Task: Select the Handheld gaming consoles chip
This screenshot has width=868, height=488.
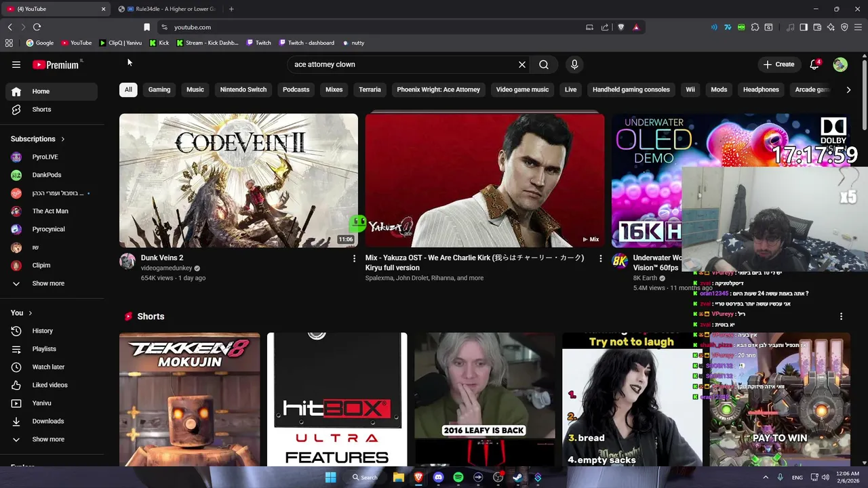Action: tap(631, 89)
